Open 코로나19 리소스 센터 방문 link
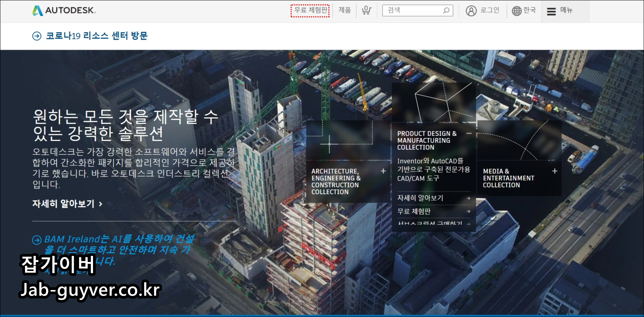The width and height of the screenshot is (644, 317). [x=97, y=36]
